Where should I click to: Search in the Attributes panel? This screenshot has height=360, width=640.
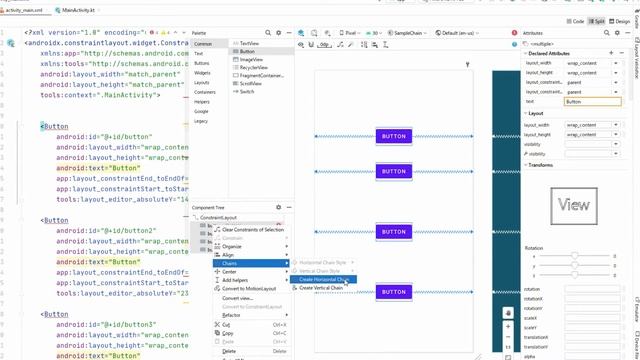click(x=607, y=33)
